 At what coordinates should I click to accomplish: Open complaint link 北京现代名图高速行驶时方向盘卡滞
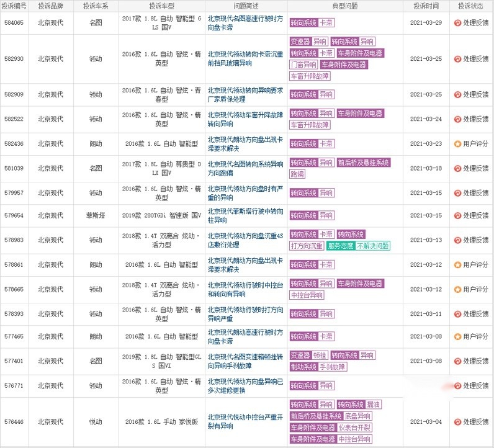click(245, 23)
